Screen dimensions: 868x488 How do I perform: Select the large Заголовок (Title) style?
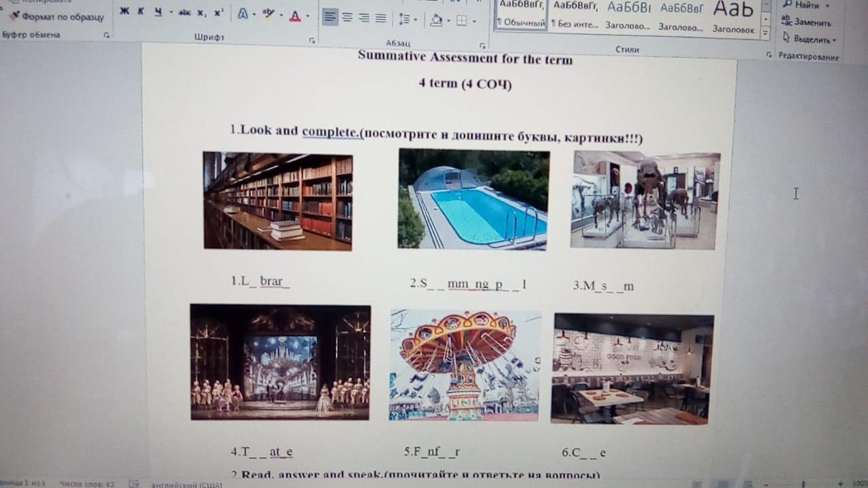pyautogui.click(x=734, y=18)
